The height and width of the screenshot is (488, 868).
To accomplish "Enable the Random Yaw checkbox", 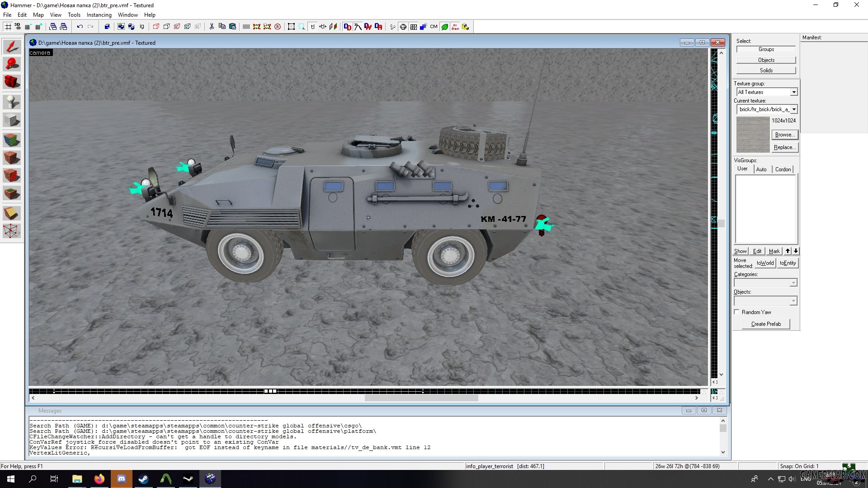I will click(x=737, y=312).
